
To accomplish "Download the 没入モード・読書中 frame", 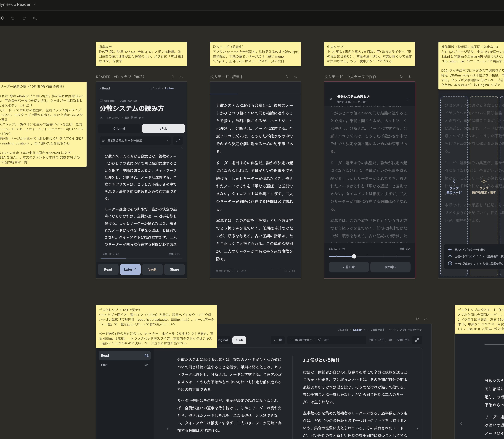I will [x=295, y=77].
